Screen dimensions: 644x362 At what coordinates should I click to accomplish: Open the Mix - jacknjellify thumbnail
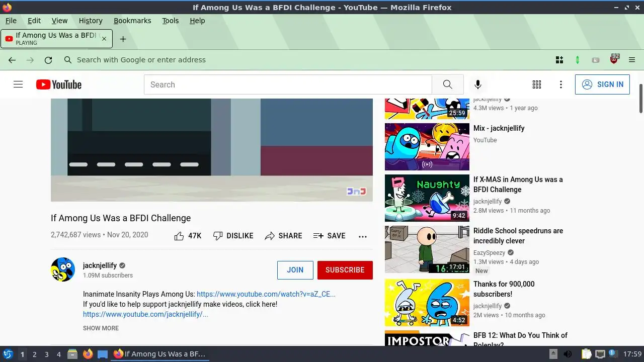[427, 147]
